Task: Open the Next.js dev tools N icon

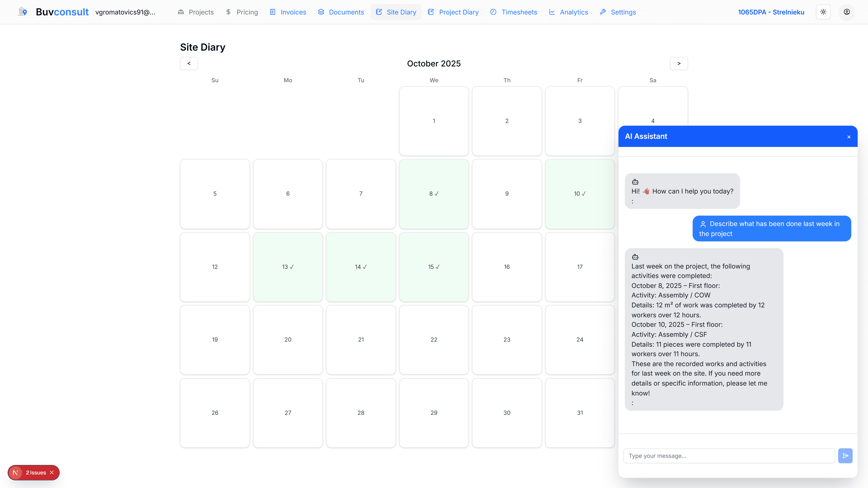Action: [x=15, y=472]
